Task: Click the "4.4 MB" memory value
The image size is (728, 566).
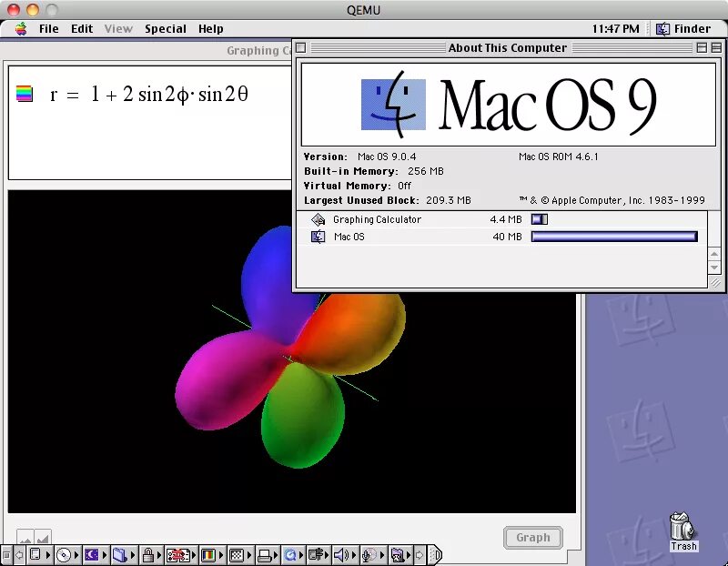Action: coord(506,219)
